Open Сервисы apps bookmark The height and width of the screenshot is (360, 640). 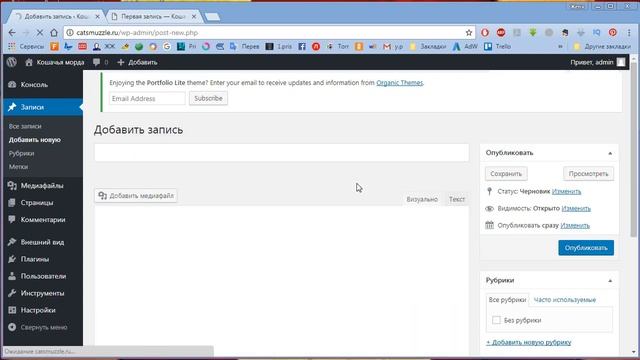point(26,47)
